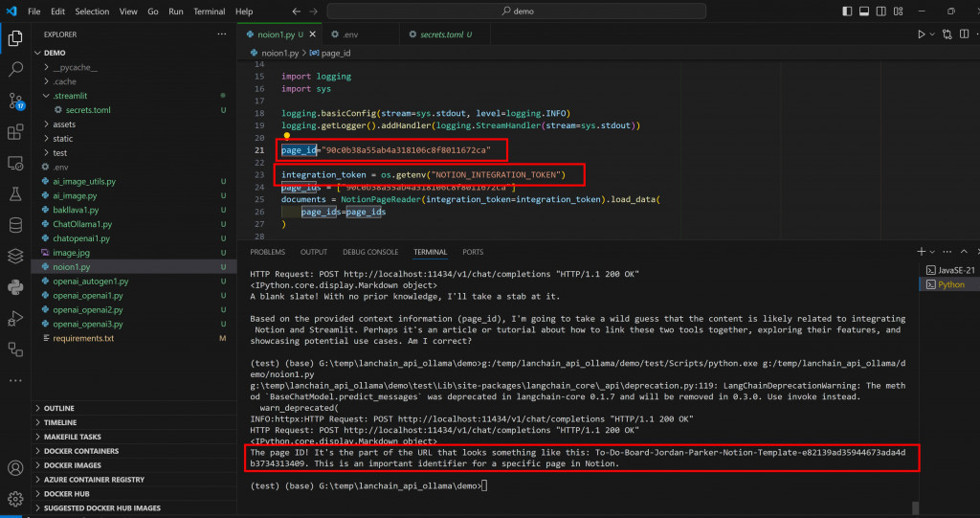Go back with the left arrow
This screenshot has width=980, height=518.
point(297,11)
